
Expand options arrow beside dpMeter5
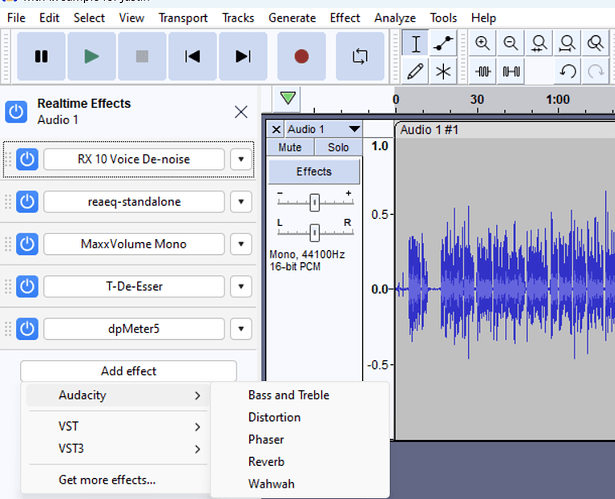pos(241,329)
